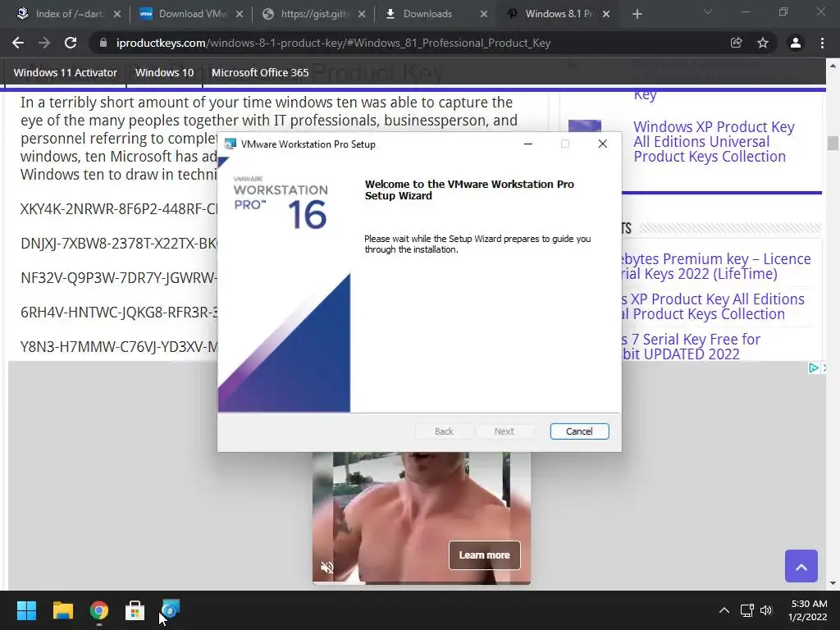Viewport: 840px width, 630px height.
Task: Close the 'Download VMw' tab
Action: pyautogui.click(x=240, y=14)
